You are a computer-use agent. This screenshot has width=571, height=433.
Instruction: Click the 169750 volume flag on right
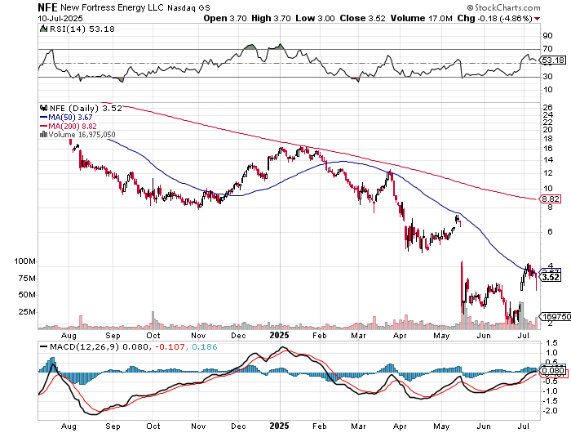coord(555,317)
